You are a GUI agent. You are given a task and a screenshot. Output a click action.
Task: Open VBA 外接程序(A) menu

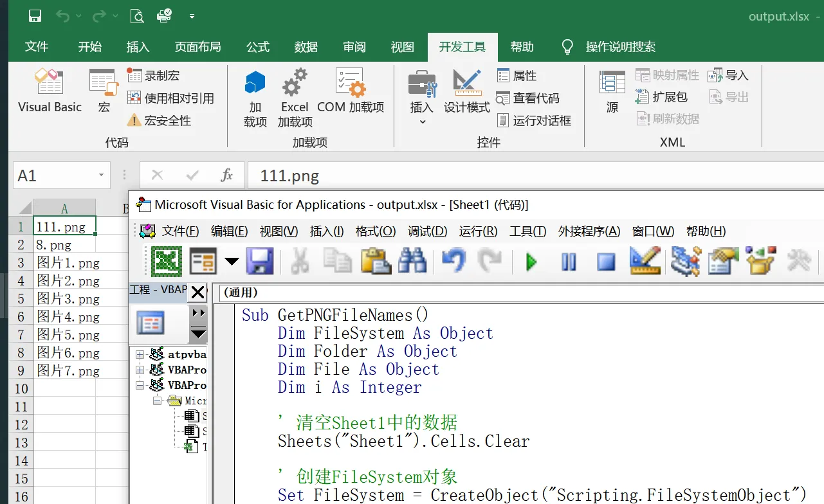coord(589,231)
